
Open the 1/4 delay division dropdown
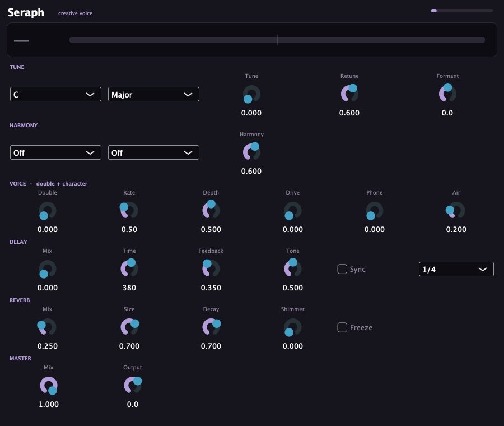point(456,269)
